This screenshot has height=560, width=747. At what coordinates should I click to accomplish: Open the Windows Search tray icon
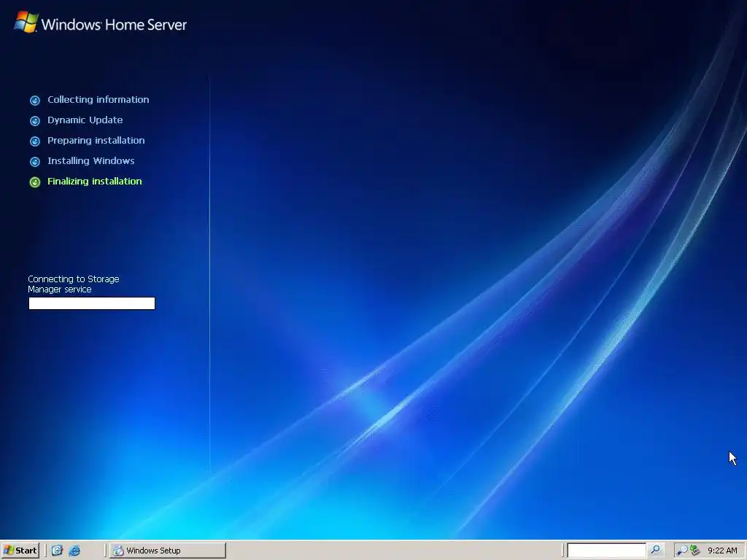click(682, 551)
